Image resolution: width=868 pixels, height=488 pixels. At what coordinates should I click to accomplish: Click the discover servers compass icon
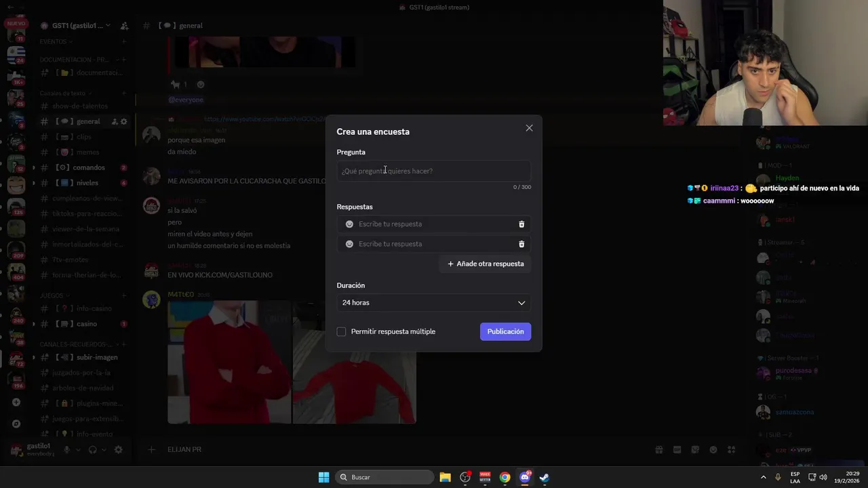click(16, 424)
